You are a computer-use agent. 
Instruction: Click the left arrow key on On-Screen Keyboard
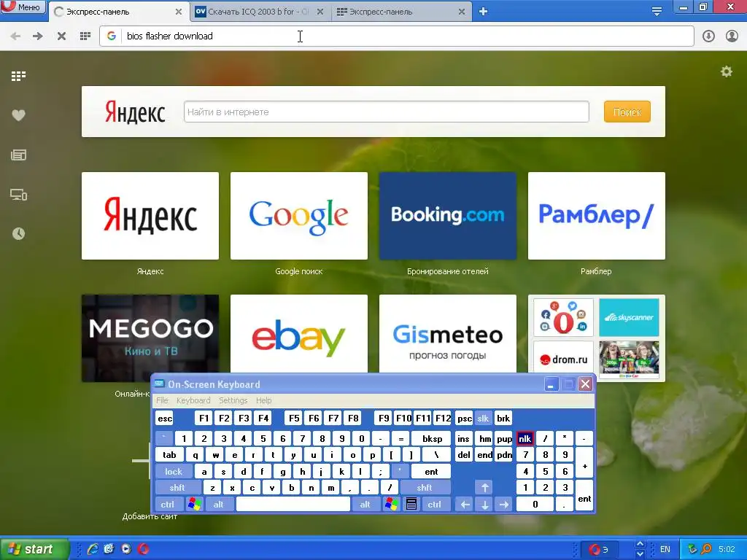[465, 505]
